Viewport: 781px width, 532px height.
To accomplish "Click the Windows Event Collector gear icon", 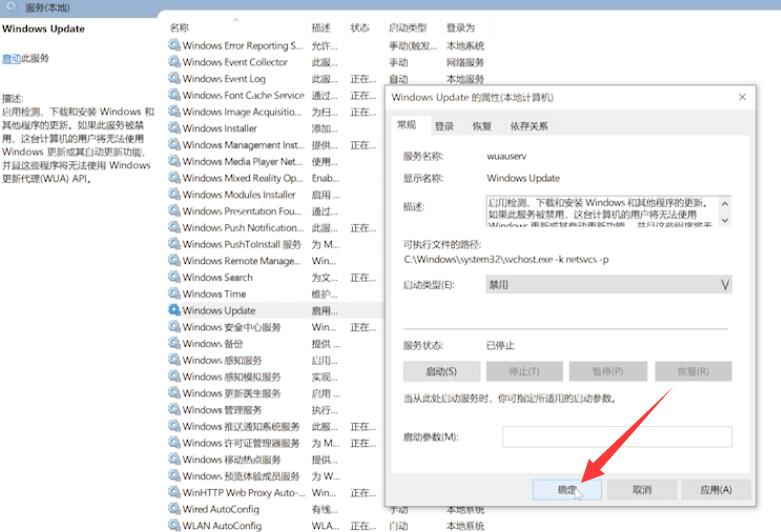I will (174, 62).
